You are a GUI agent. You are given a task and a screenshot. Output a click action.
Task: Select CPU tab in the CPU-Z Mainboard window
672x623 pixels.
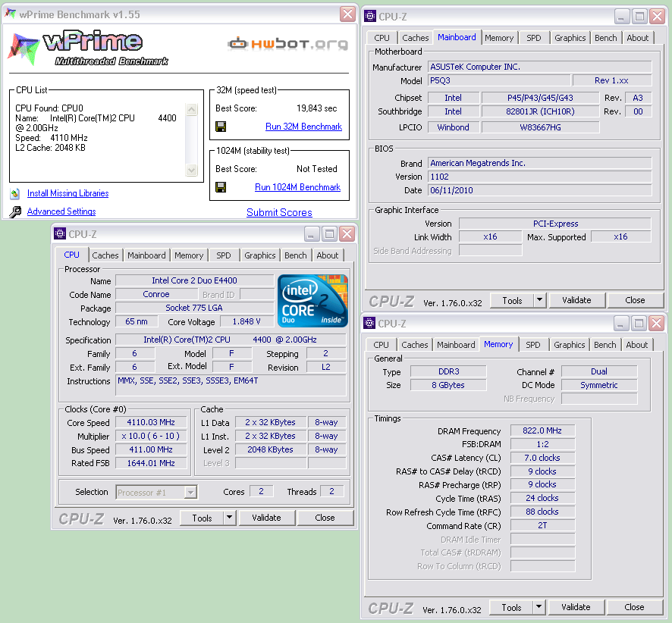click(382, 38)
